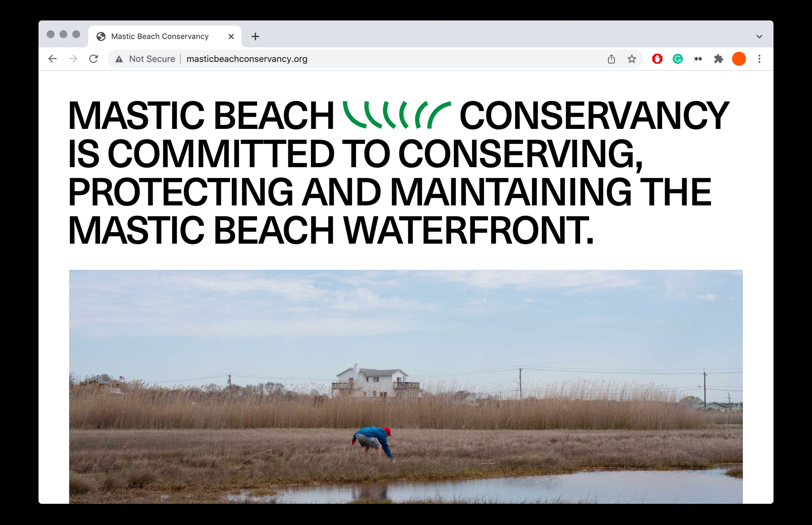Open the share page icon
The image size is (812, 525).
[611, 59]
